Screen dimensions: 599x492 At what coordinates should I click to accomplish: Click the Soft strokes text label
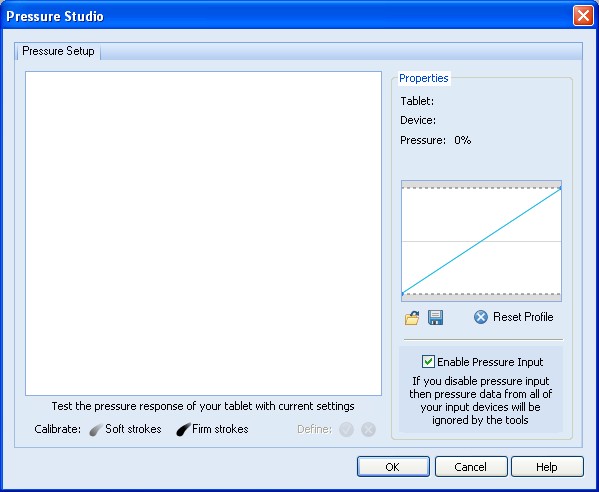click(133, 429)
